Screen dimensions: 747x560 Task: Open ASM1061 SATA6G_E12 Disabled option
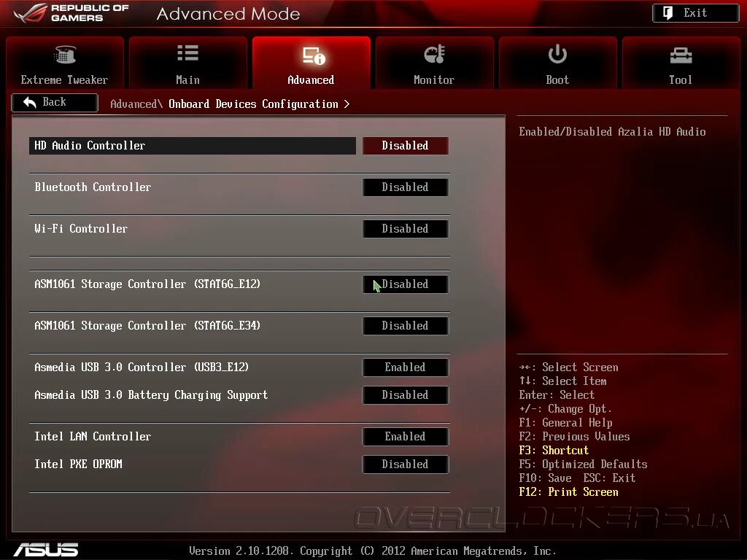(x=406, y=284)
